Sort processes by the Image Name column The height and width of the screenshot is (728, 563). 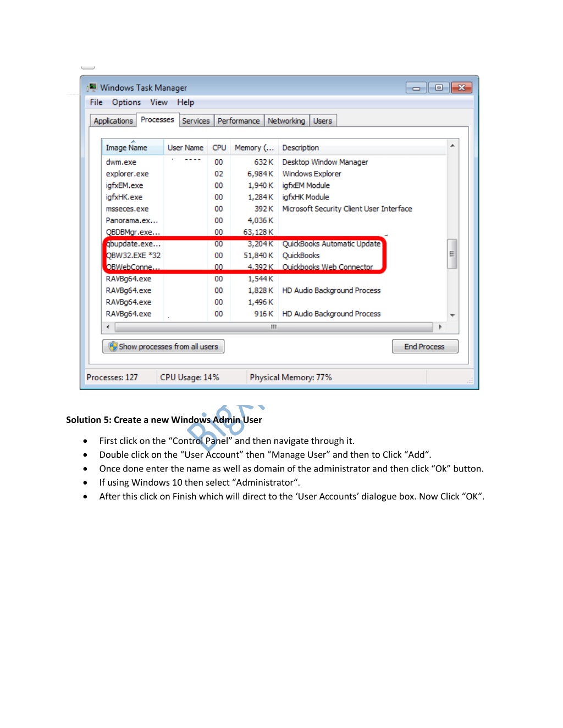[133, 148]
